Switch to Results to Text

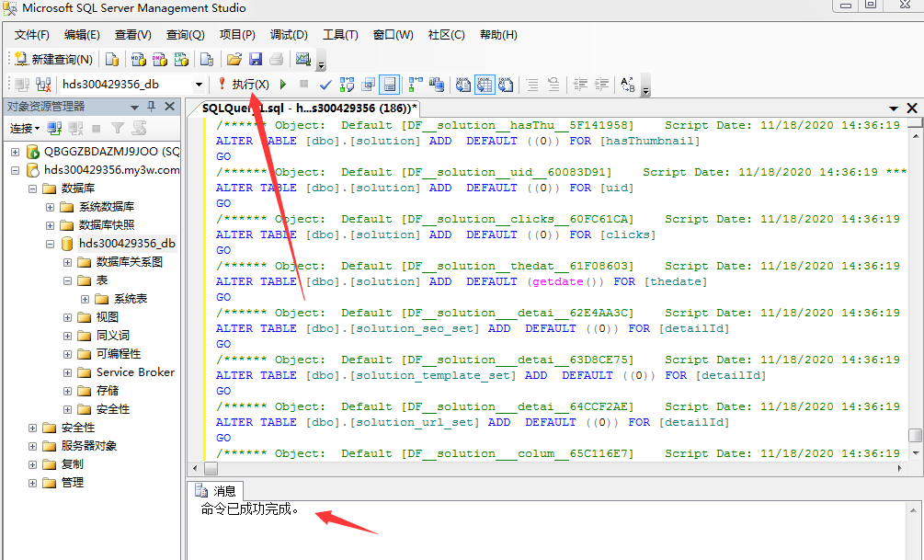463,85
